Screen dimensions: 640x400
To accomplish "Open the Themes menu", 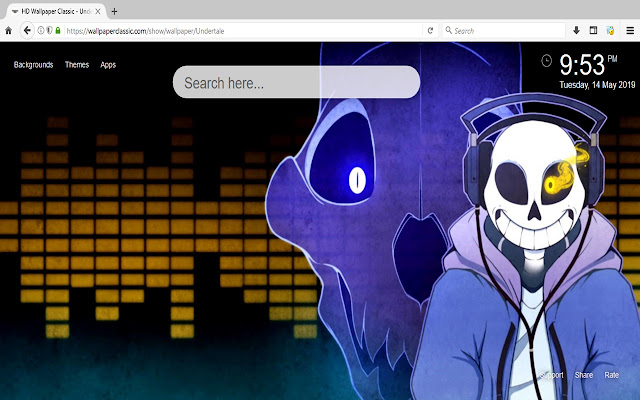I will point(77,65).
